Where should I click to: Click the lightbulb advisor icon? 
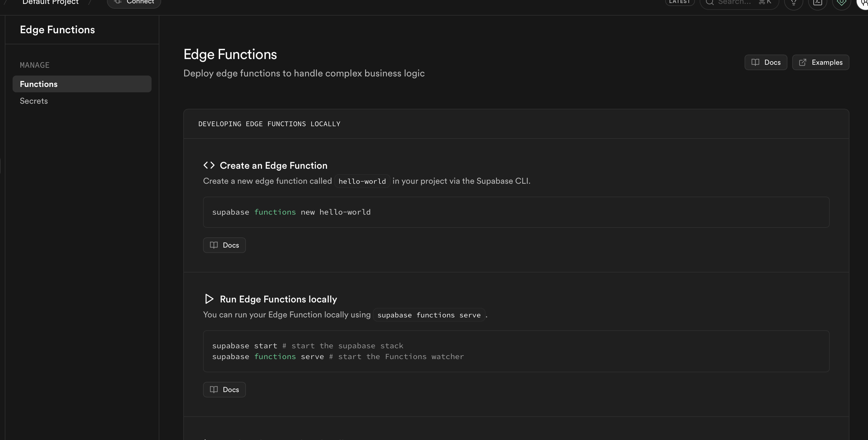(793, 3)
